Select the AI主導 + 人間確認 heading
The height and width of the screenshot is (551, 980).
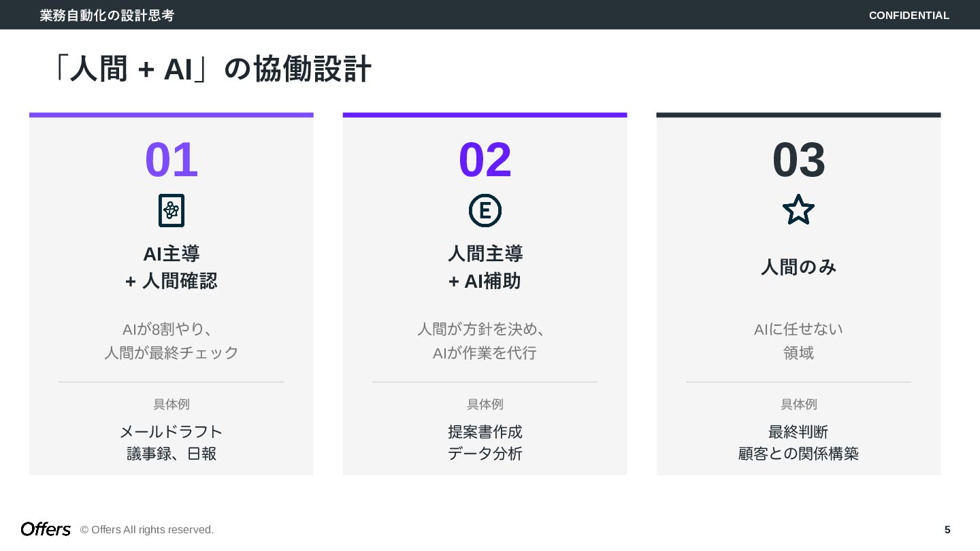pyautogui.click(x=171, y=267)
